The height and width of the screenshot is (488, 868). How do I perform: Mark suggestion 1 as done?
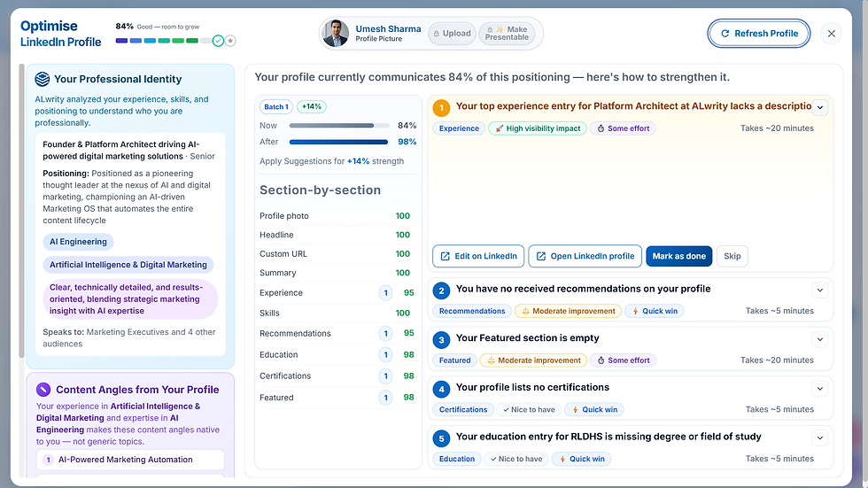click(678, 256)
